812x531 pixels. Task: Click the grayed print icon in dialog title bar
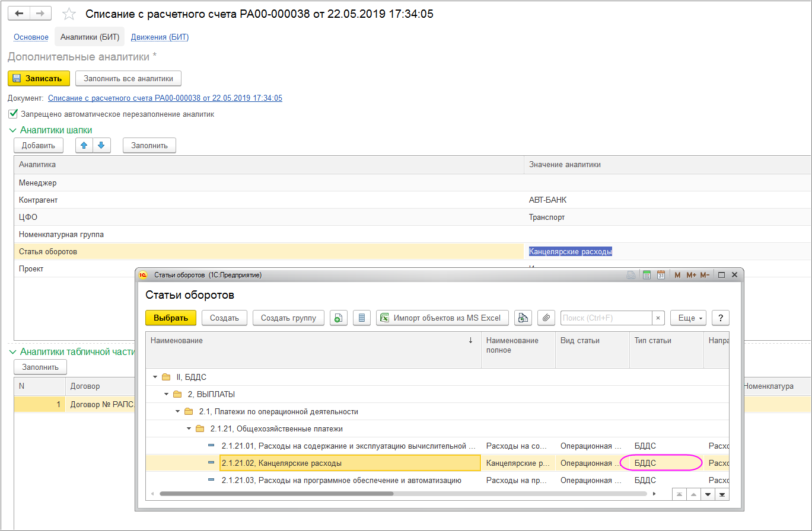click(632, 275)
